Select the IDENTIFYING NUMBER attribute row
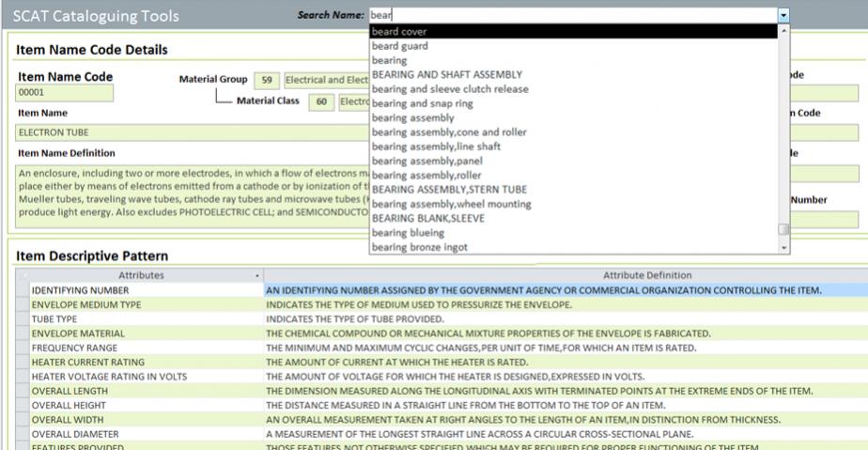The image size is (868, 450). point(141,290)
